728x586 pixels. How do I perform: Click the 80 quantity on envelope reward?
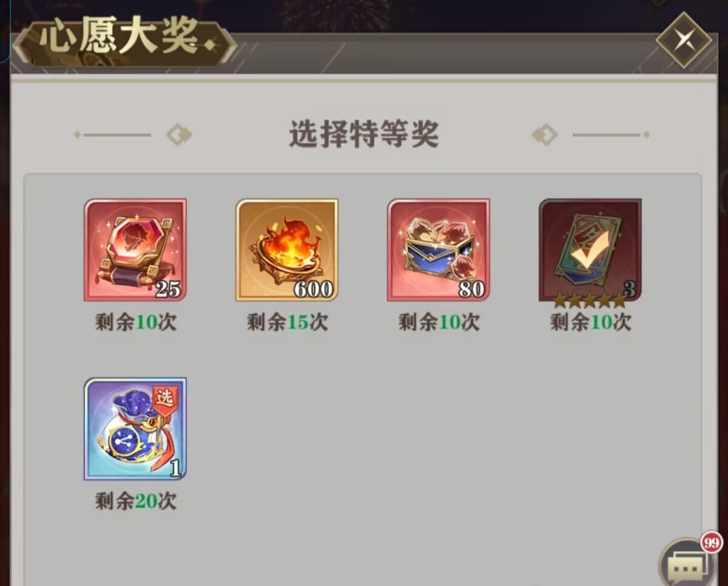click(x=471, y=289)
